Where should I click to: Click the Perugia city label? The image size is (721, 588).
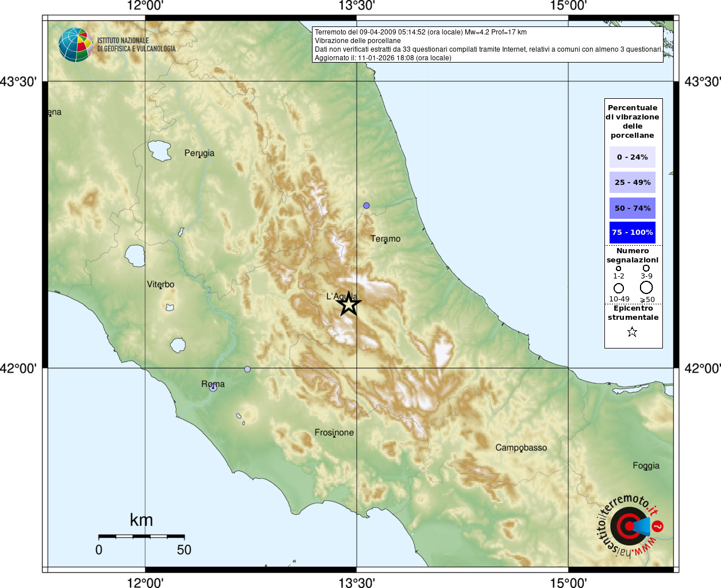pyautogui.click(x=199, y=153)
